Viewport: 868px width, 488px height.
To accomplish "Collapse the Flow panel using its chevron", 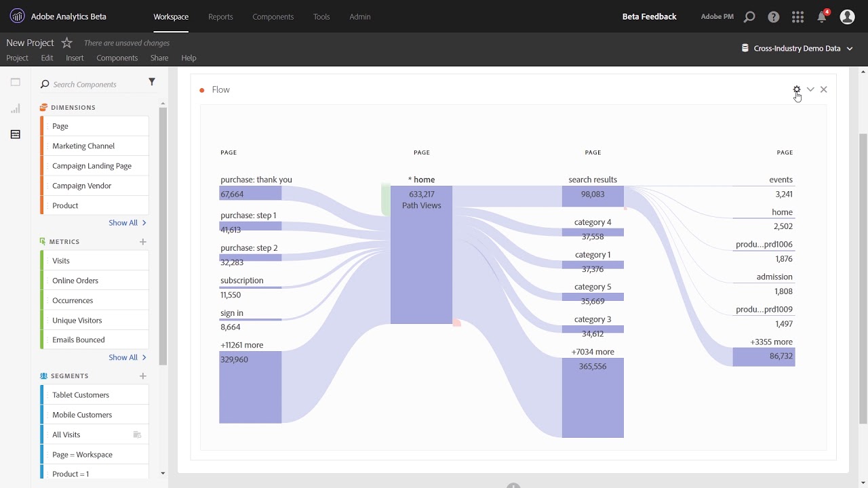I will 810,89.
